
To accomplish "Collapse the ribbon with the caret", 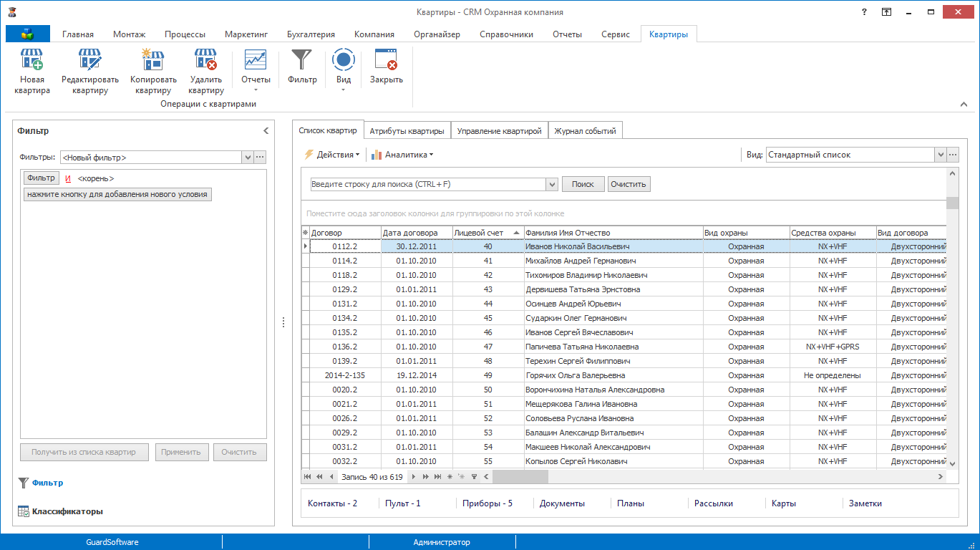I will tap(964, 105).
